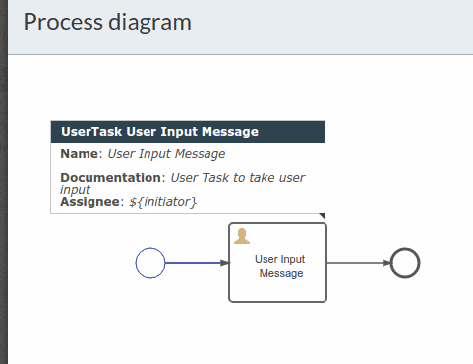
Task: Click the 'User Input Message' label inside task
Action: 280,266
